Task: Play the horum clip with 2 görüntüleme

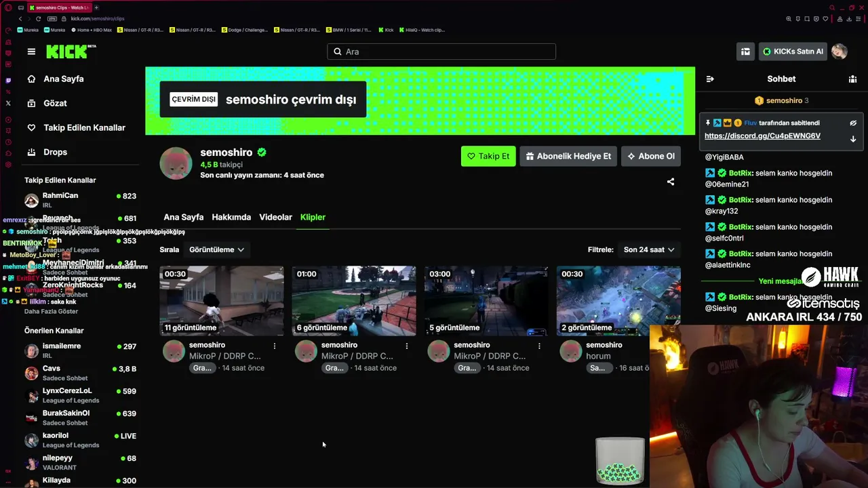Action: coord(618,301)
